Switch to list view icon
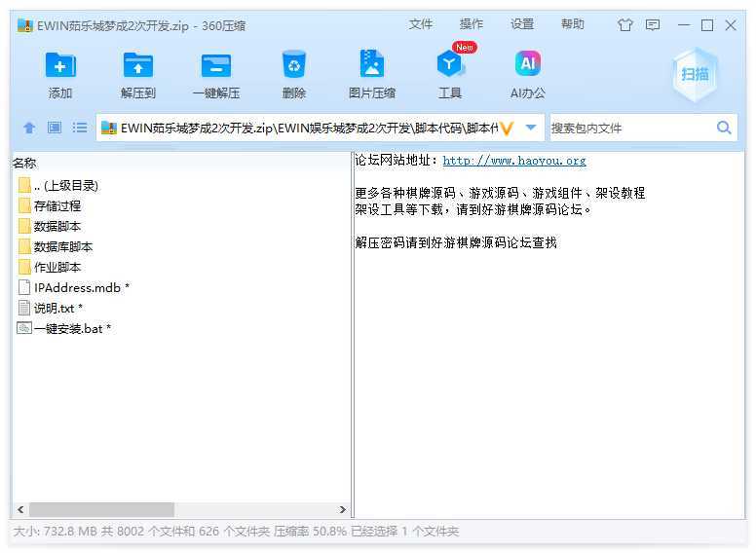This screenshot has height=553, width=756. (x=80, y=128)
